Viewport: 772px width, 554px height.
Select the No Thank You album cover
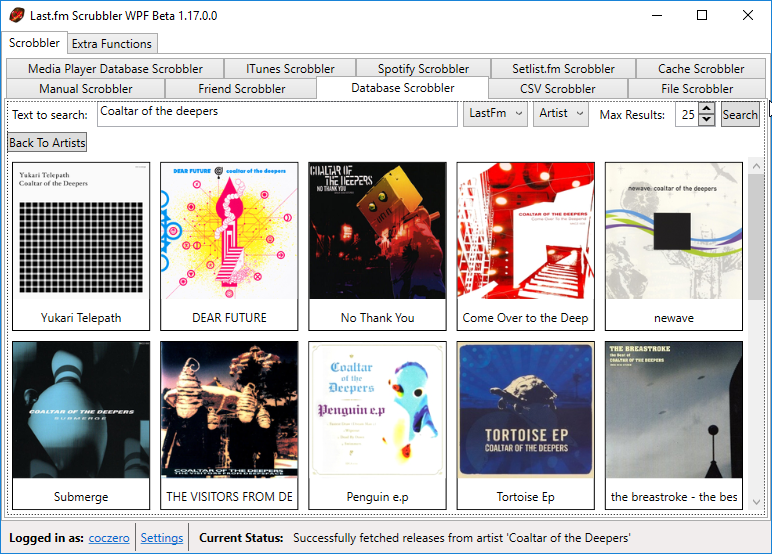(378, 231)
